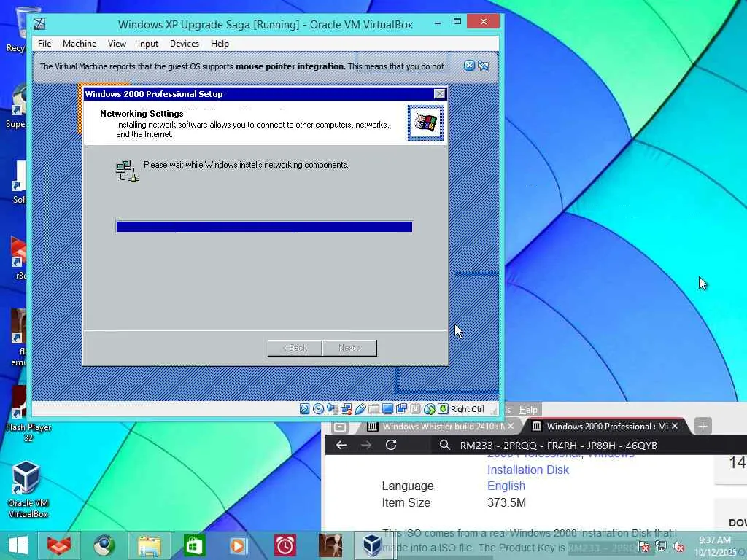The height and width of the screenshot is (560, 747).
Task: Click the network installation progress bar
Action: point(264,227)
